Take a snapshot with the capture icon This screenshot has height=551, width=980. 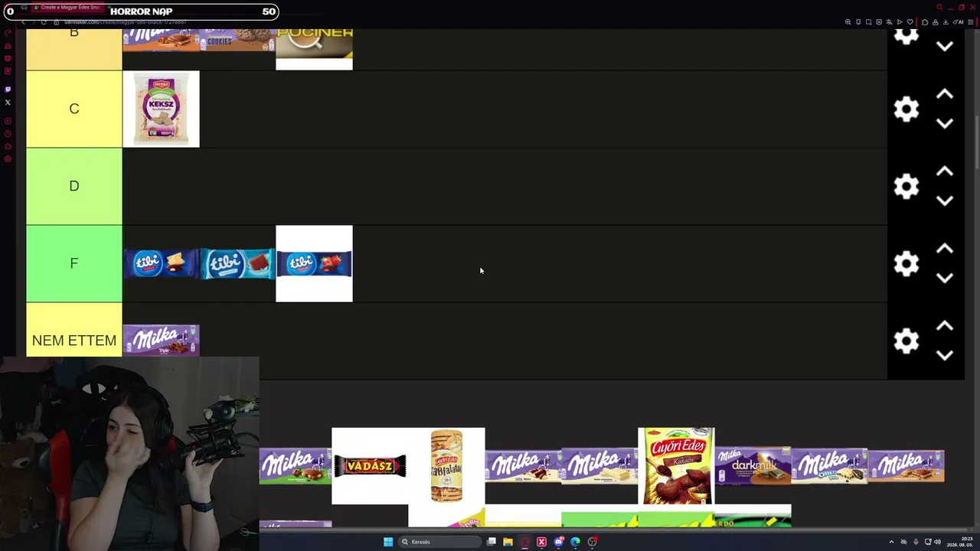(869, 22)
